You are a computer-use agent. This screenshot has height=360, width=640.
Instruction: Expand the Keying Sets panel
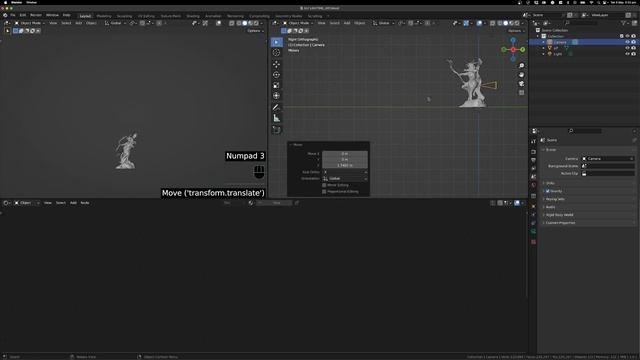click(x=555, y=199)
